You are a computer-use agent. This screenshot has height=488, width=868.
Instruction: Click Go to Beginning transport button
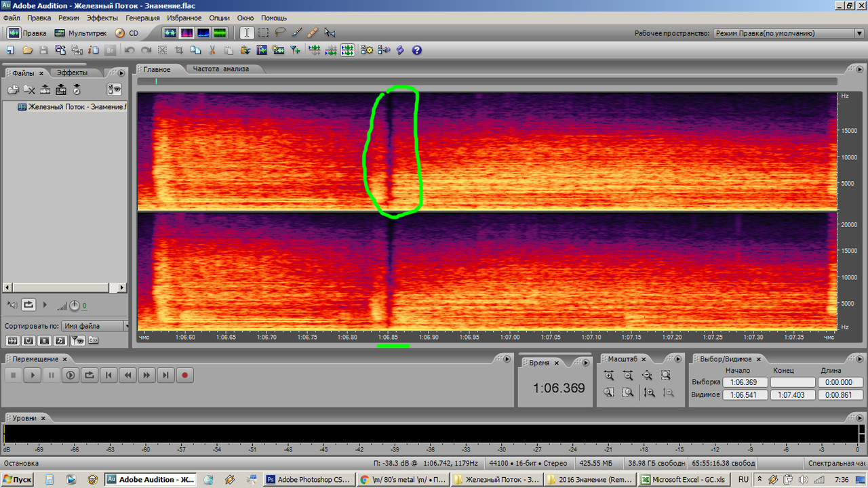pos(108,375)
